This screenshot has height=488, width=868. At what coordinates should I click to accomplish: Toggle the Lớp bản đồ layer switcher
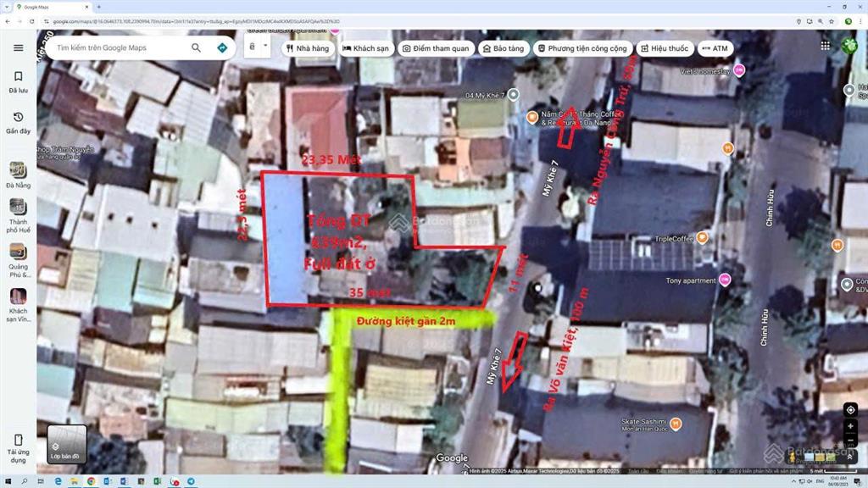pyautogui.click(x=66, y=444)
